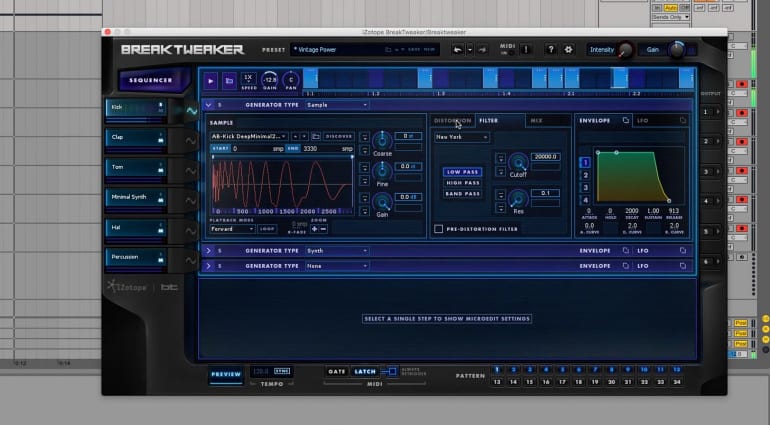The width and height of the screenshot is (770, 425).
Task: Open the settings gear icon
Action: pos(569,49)
